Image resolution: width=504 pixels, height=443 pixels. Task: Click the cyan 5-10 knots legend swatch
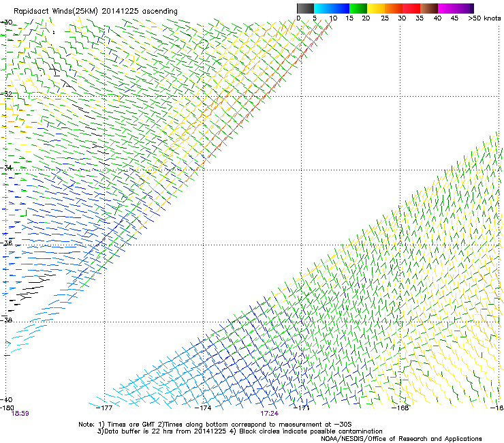tap(323, 8)
